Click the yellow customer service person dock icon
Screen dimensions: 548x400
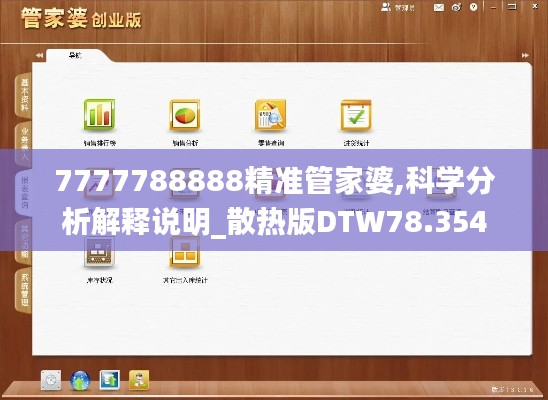(x=139, y=380)
